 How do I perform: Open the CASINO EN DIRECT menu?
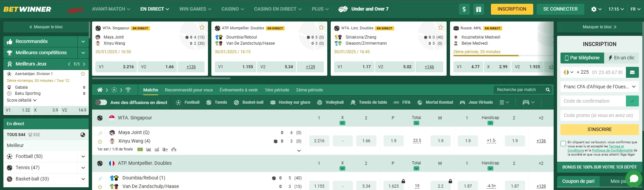coord(278,9)
